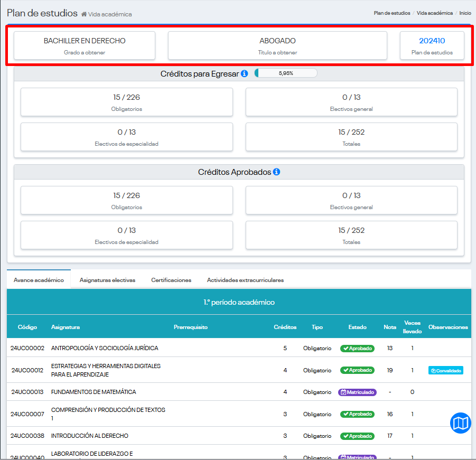Open the Asignaturas electivas tab
476x460 pixels.
pos(107,280)
